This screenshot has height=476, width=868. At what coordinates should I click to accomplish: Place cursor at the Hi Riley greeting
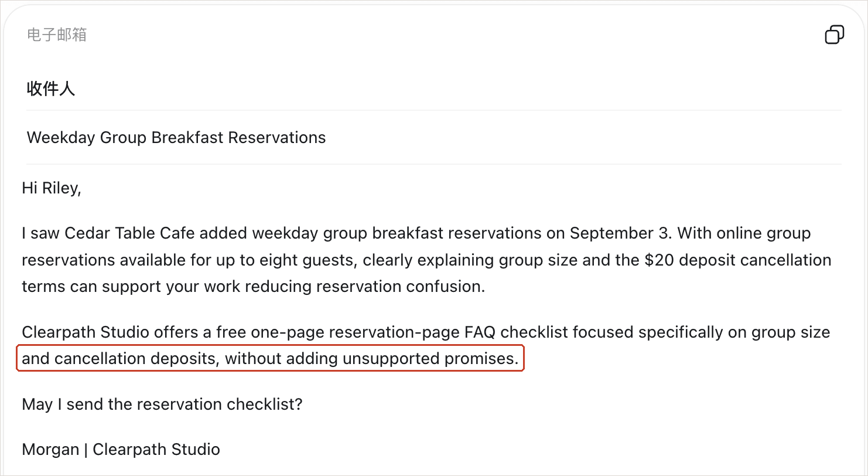tap(52, 188)
